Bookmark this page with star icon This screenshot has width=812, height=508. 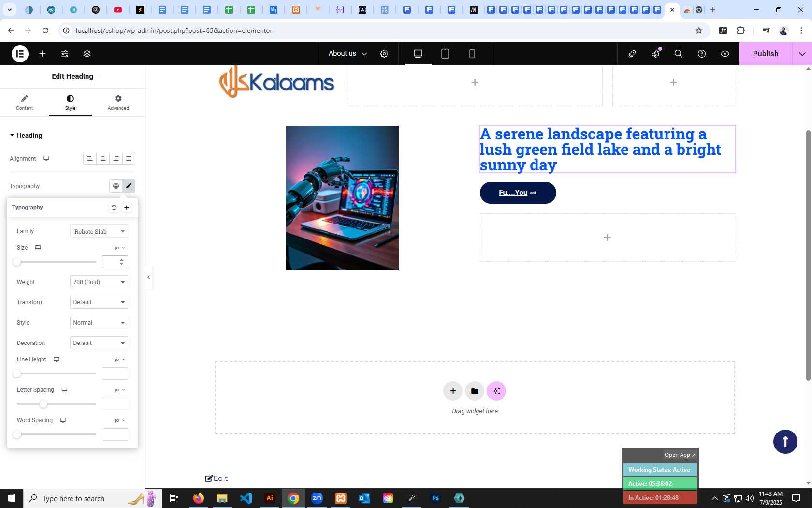coord(699,30)
